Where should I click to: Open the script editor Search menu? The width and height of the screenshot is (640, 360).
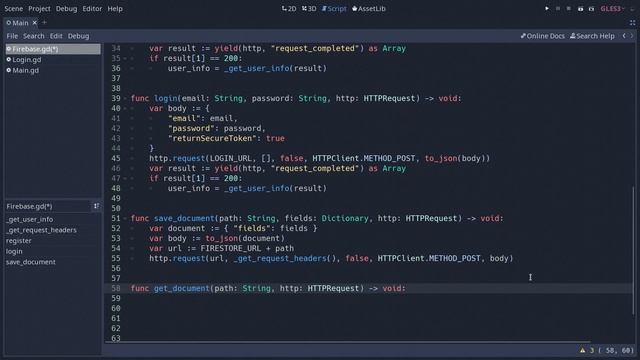click(x=33, y=36)
